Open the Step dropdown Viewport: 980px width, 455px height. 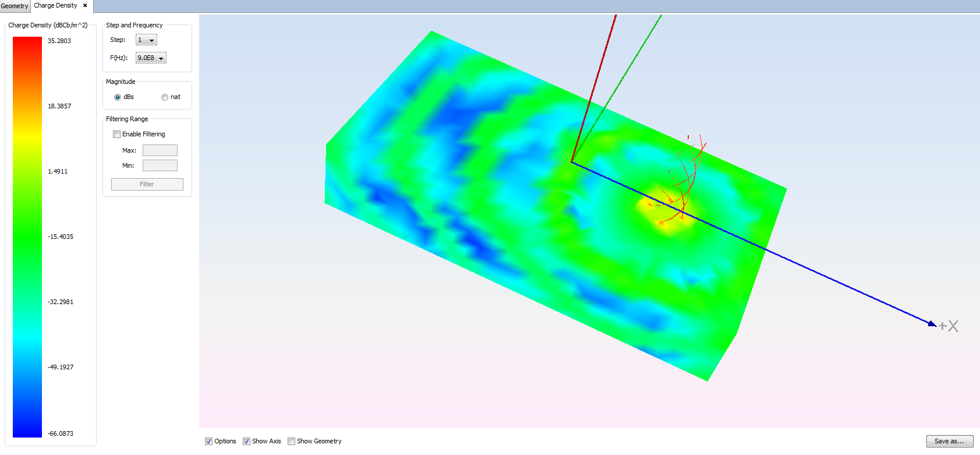(x=146, y=40)
